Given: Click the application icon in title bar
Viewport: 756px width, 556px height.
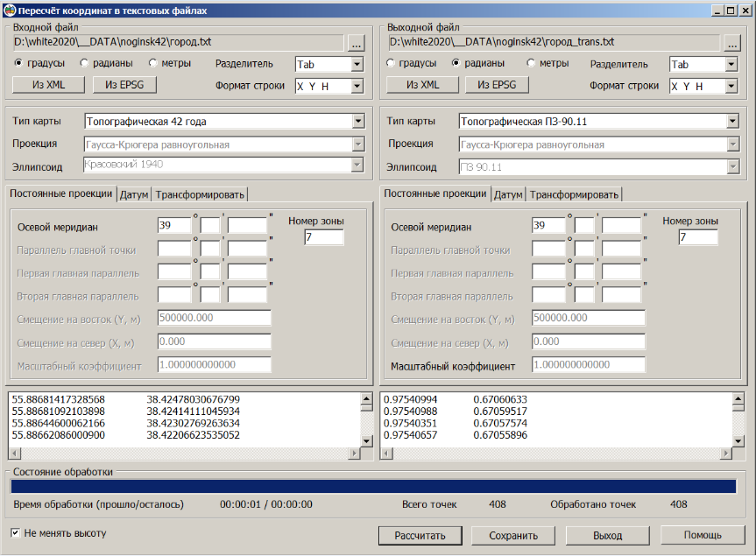Looking at the screenshot, I should (x=10, y=10).
